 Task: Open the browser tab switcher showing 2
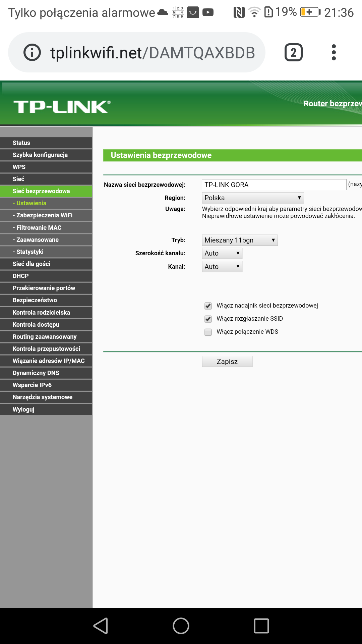click(x=294, y=52)
